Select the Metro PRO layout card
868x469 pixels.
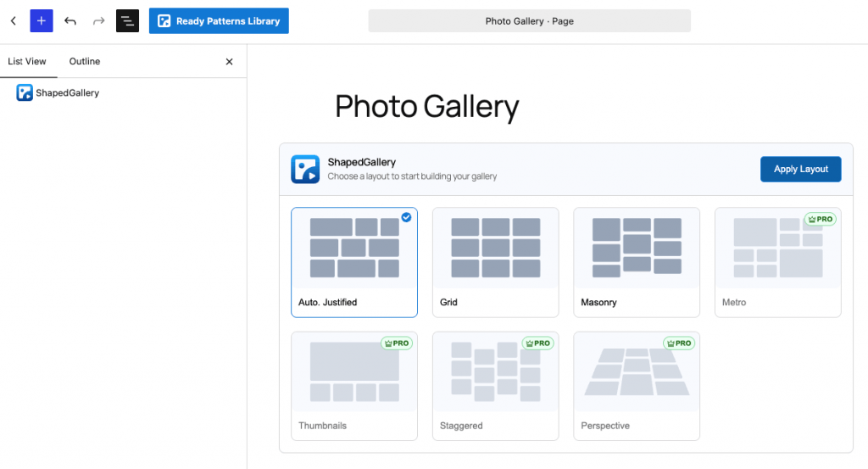pos(778,262)
